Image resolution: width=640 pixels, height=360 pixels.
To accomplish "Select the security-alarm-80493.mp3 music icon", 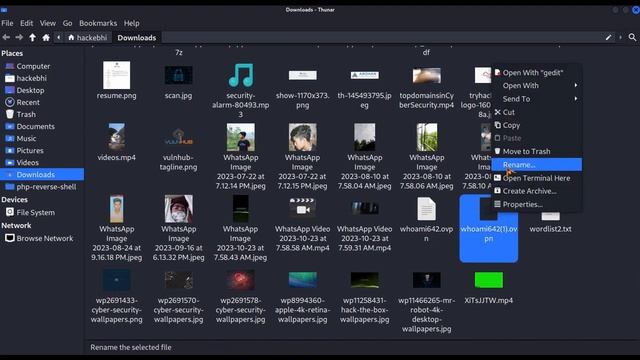I will pos(240,75).
